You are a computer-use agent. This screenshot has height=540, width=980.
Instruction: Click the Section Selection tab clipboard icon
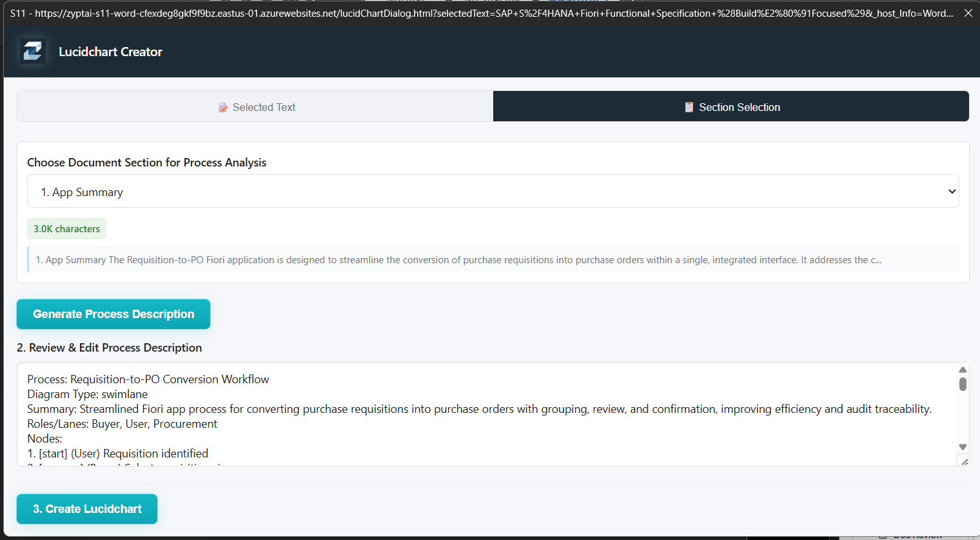pyautogui.click(x=689, y=107)
